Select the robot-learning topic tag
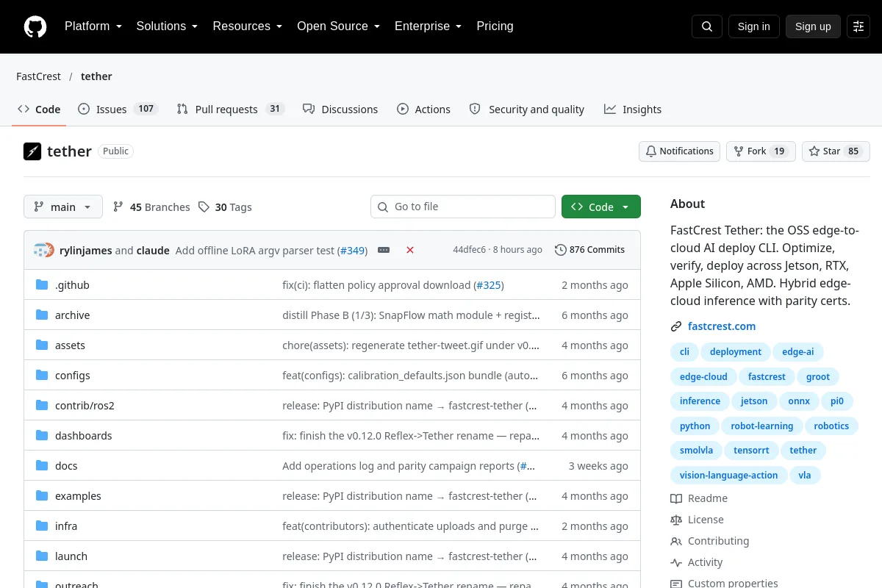The width and height of the screenshot is (882, 588). [x=762, y=426]
